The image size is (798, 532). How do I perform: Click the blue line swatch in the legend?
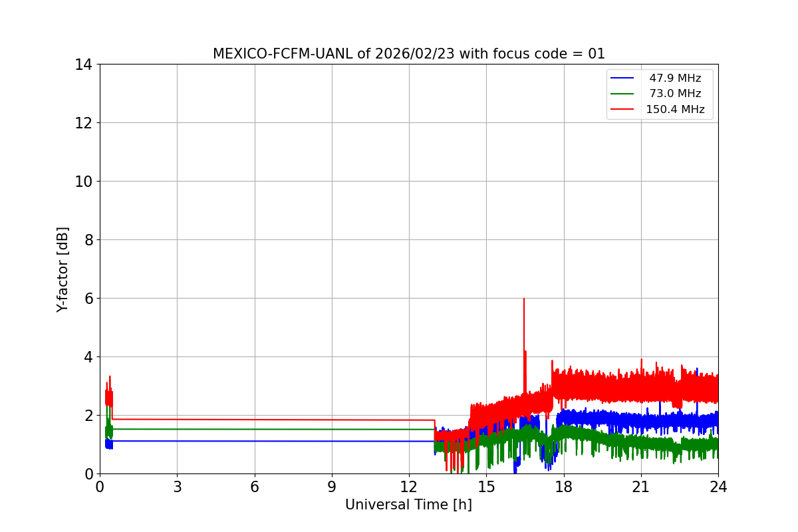[623, 78]
